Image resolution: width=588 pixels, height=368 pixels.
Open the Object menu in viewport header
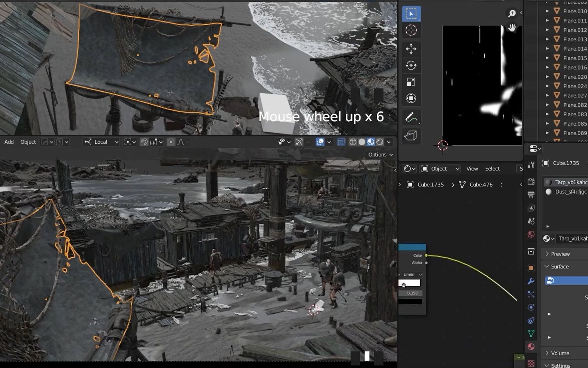click(x=28, y=142)
